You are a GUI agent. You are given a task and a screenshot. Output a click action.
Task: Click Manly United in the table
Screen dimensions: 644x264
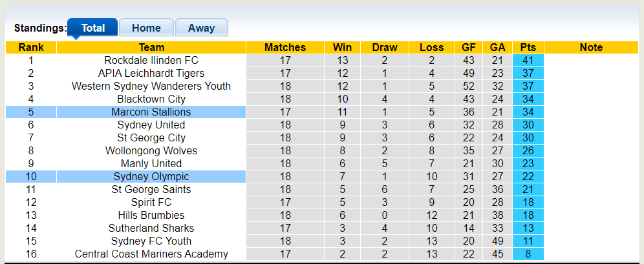(x=151, y=163)
